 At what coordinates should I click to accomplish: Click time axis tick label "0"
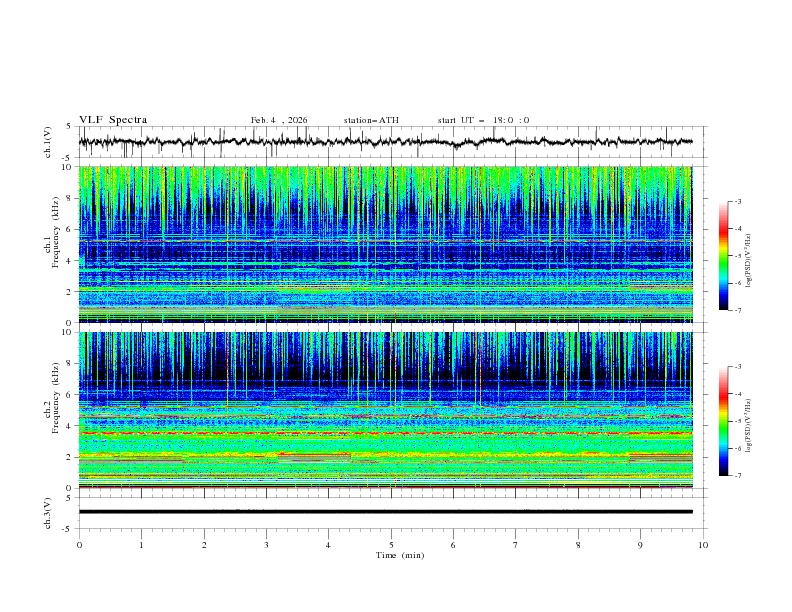79,545
